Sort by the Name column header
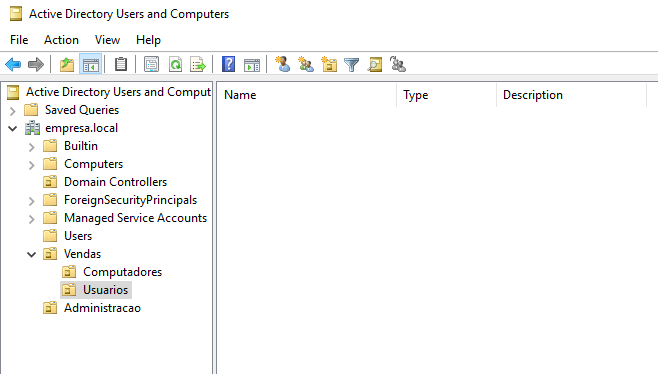 click(306, 95)
